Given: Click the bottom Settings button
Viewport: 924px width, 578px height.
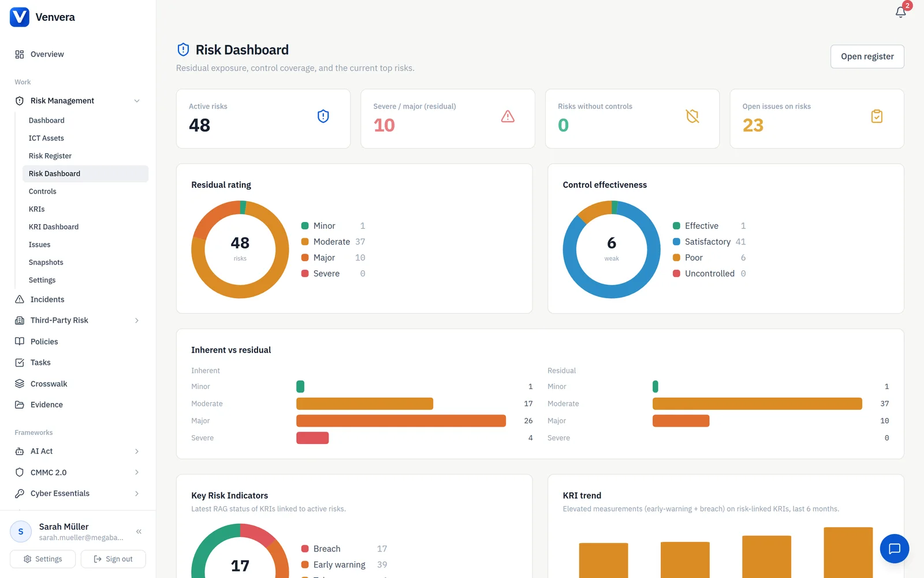Looking at the screenshot, I should point(43,559).
